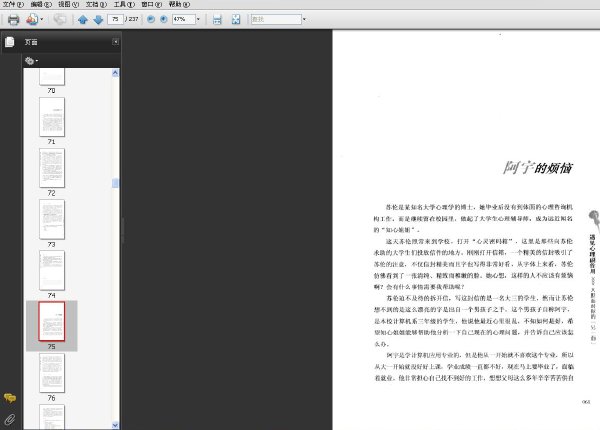Open the 窗口 (Window) menu

click(x=152, y=4)
